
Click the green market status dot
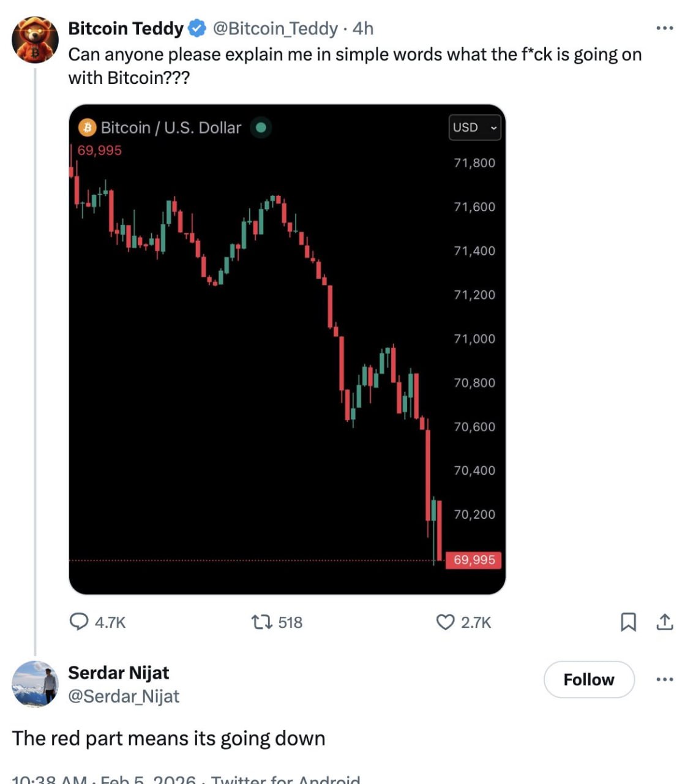coord(261,127)
